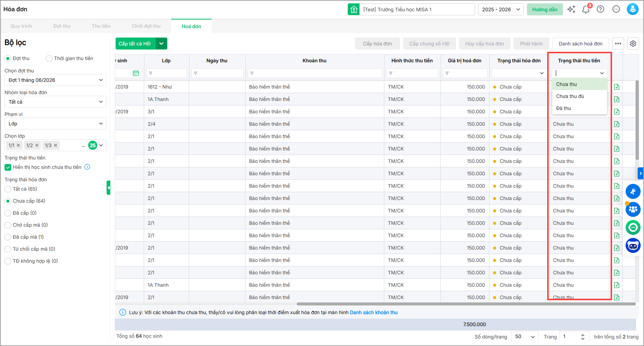Expand the 'Chọn đợt thu' dropdown
The width and height of the screenshot is (644, 346).
55,80
